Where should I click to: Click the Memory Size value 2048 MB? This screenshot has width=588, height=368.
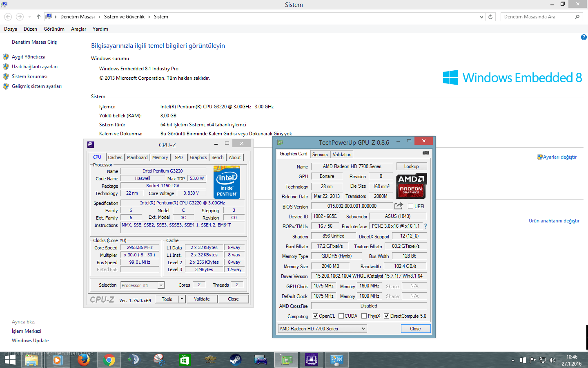click(x=330, y=266)
